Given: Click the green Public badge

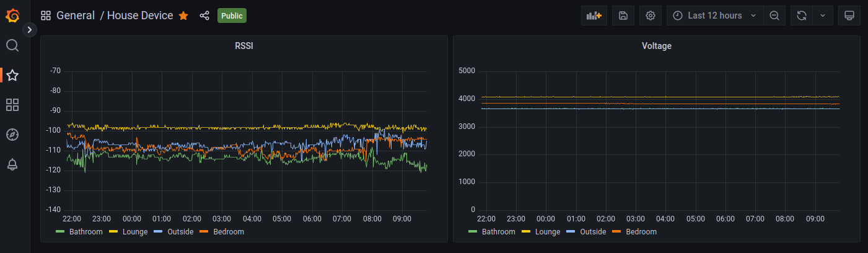Looking at the screenshot, I should pos(232,16).
